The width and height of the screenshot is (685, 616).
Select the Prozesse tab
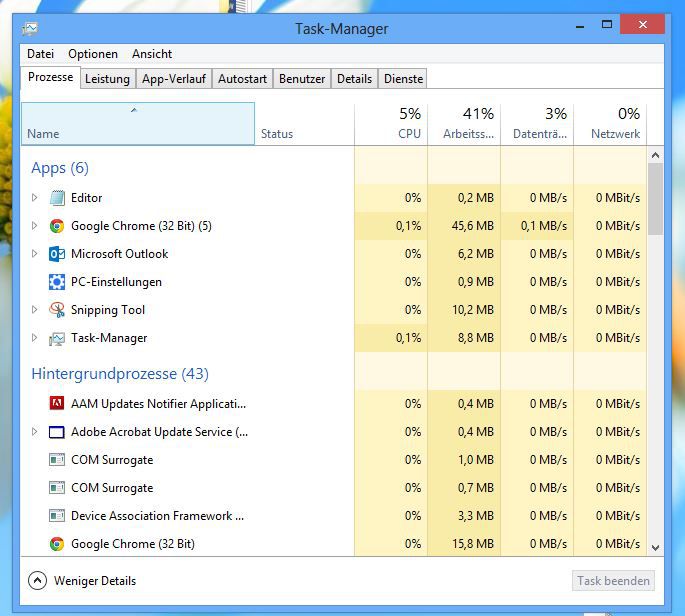point(50,77)
